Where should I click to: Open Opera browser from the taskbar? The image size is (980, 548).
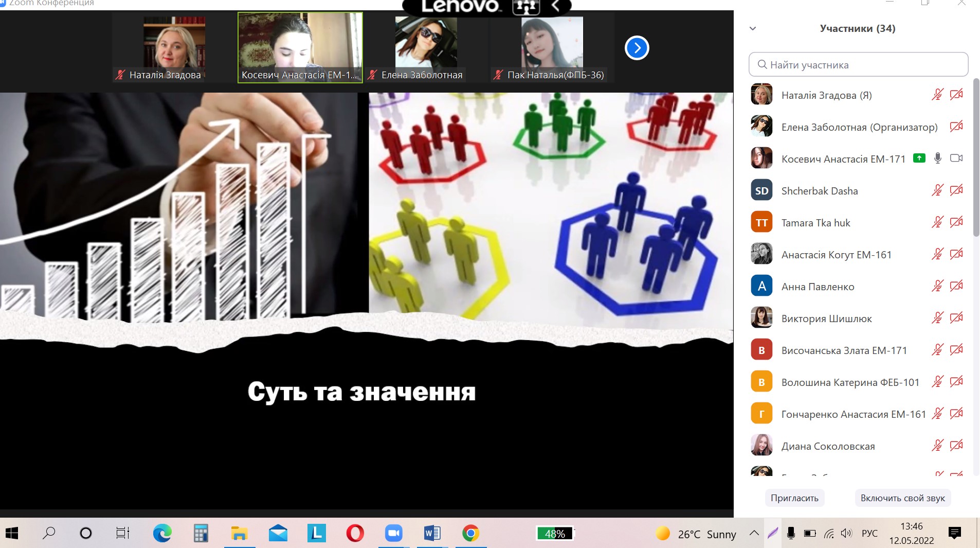(355, 534)
